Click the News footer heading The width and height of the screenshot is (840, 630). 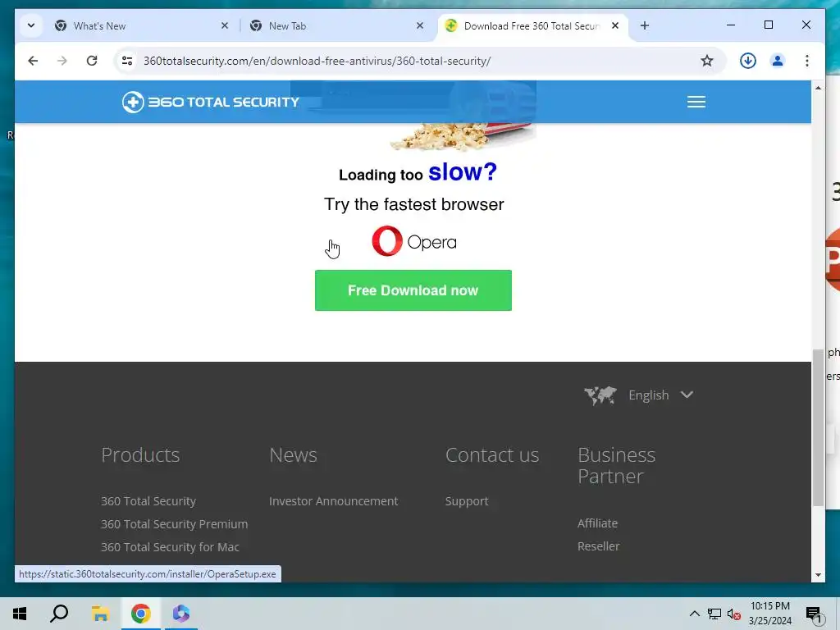point(293,455)
